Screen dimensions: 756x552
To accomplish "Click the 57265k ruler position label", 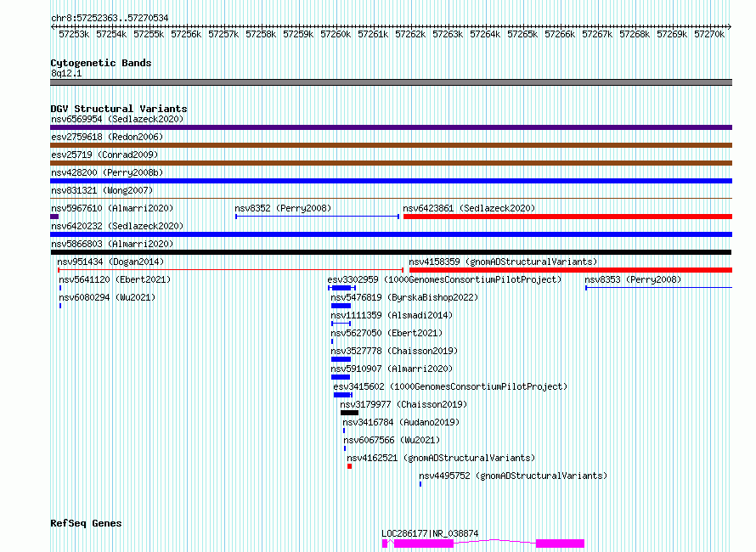I will coord(522,34).
